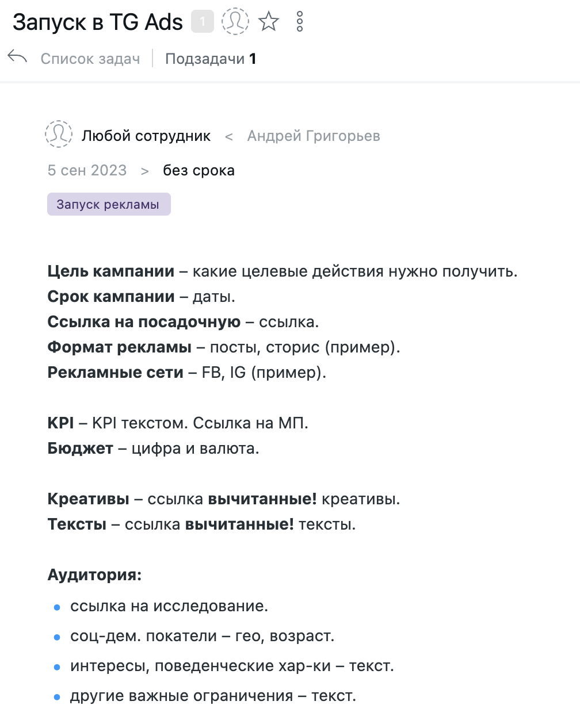Click the avatar next to Любой сотрудник
Viewport: 580px width, 728px height.
point(59,135)
